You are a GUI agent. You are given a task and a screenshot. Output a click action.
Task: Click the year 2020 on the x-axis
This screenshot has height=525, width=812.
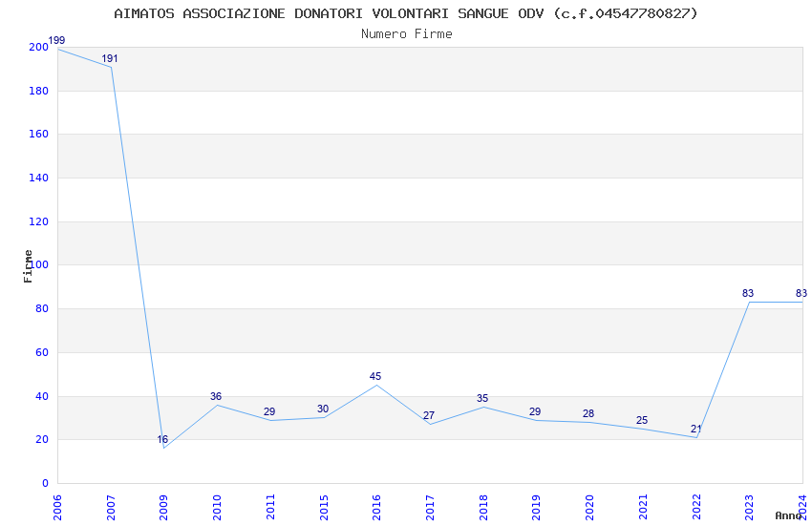click(x=589, y=507)
